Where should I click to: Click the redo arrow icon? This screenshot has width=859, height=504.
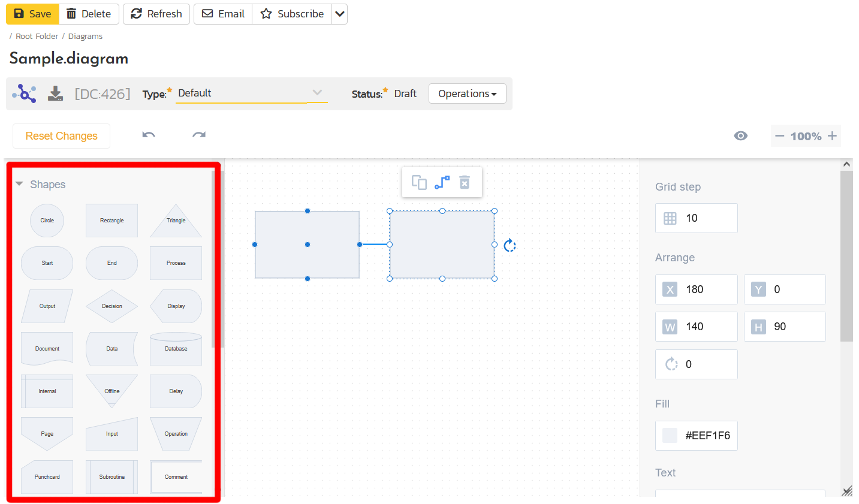199,135
